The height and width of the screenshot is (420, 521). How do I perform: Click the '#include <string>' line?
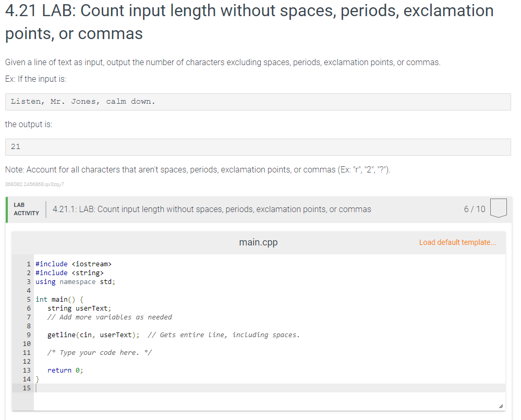pyautogui.click(x=69, y=273)
